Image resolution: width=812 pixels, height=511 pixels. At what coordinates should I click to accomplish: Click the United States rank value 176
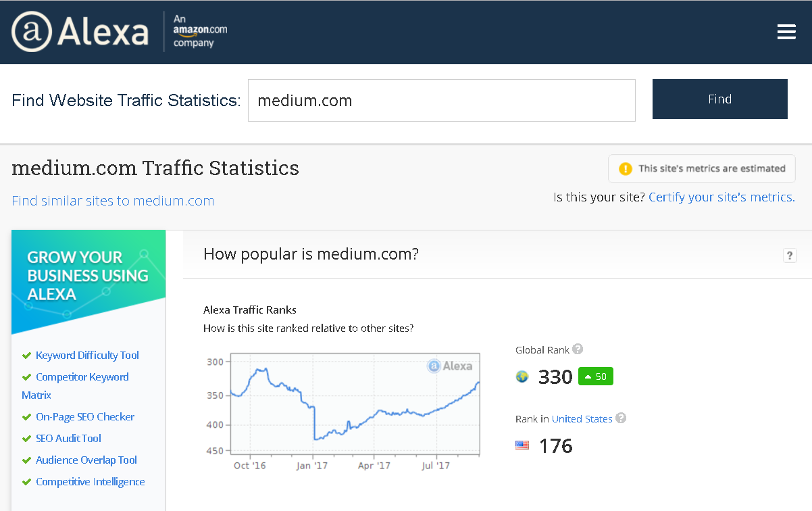tap(555, 446)
